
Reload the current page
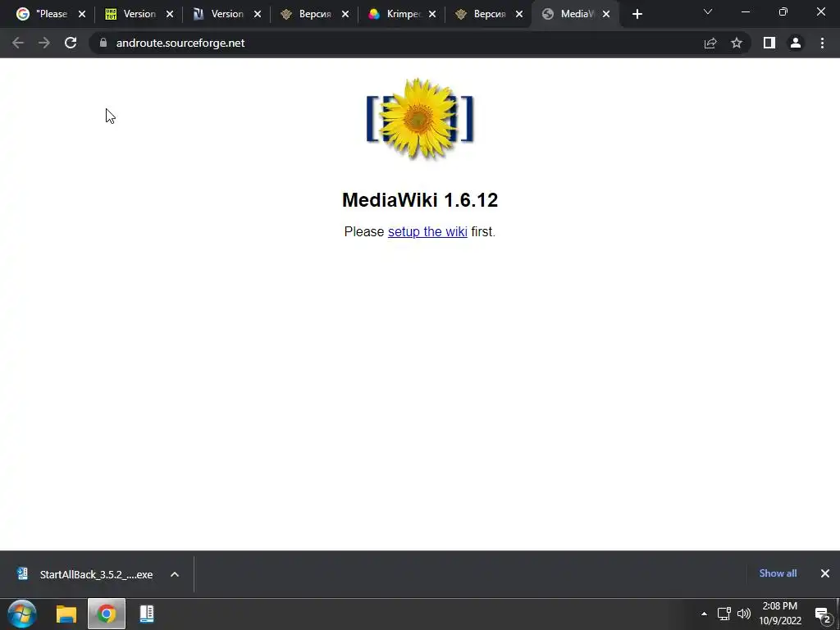71,43
